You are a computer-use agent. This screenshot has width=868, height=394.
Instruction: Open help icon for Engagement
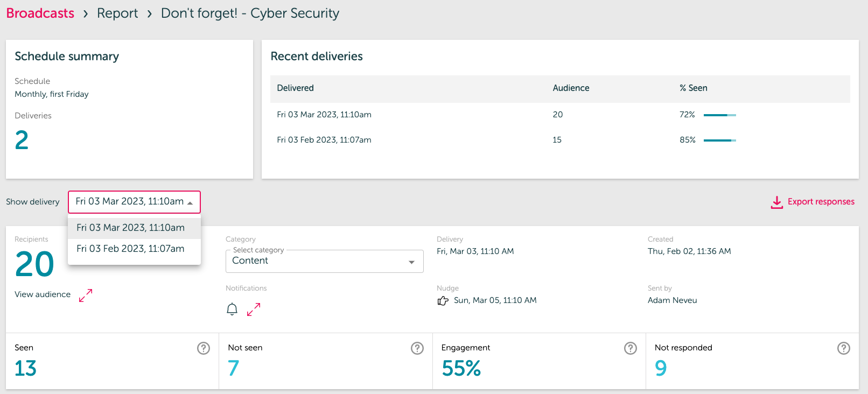[x=631, y=348]
